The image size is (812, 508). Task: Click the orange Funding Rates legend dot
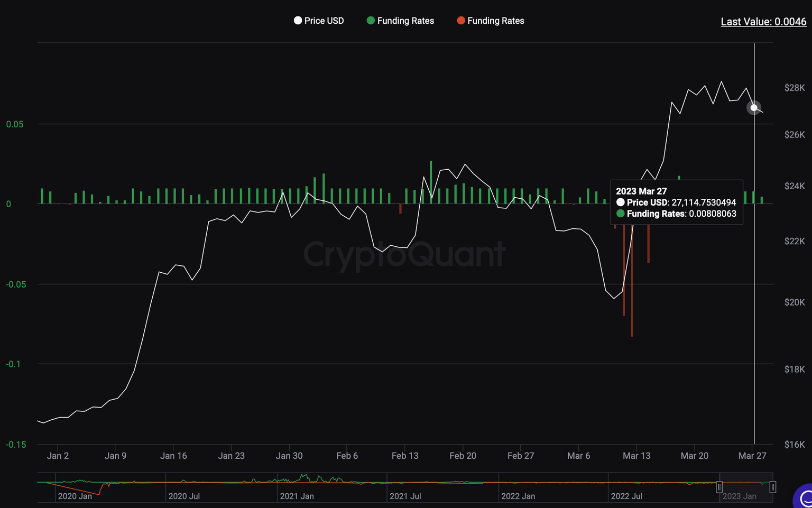coord(461,21)
